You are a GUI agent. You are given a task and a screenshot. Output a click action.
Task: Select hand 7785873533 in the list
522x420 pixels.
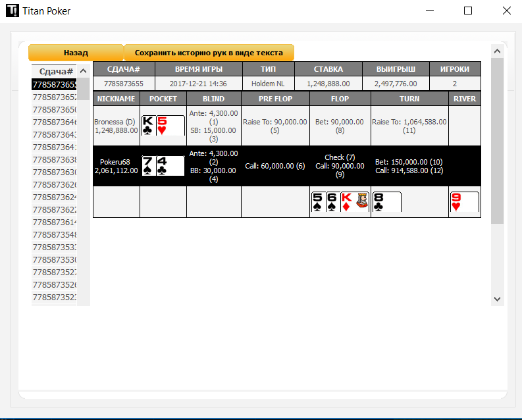(54, 248)
